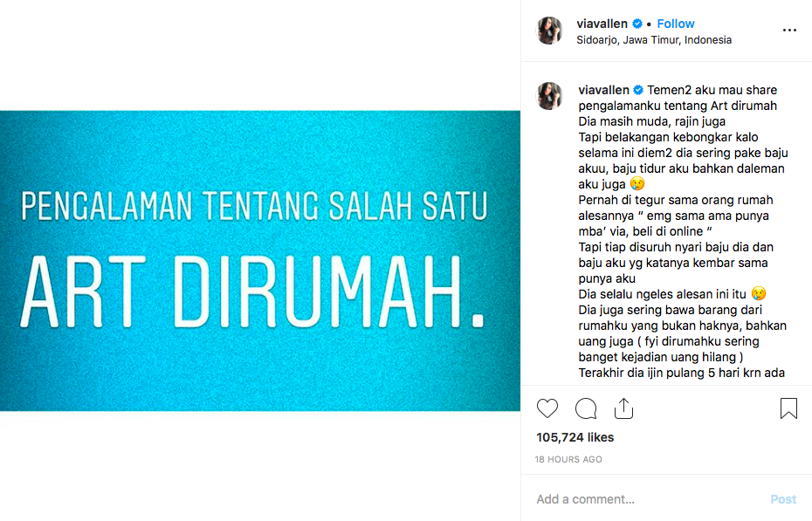This screenshot has width=812, height=521.
Task: Click the Post comment button
Action: point(783,499)
